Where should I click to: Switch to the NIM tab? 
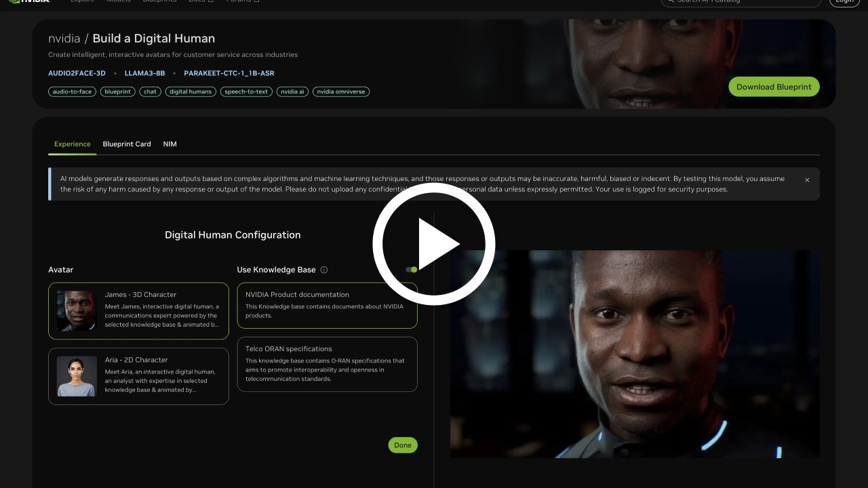coord(170,144)
